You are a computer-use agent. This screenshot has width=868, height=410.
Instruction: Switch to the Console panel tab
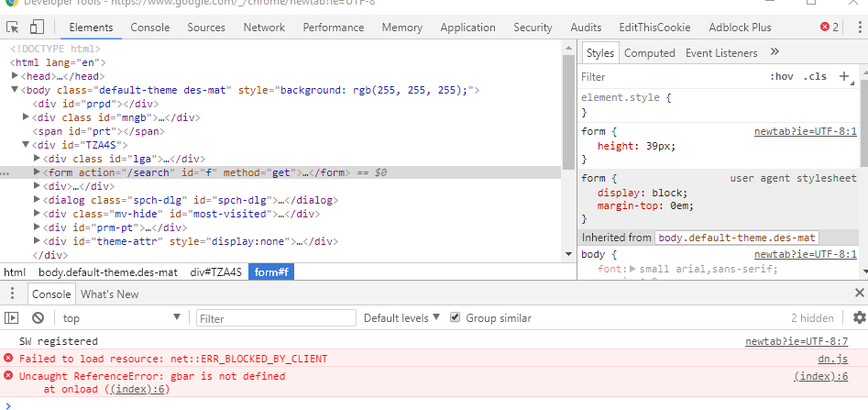coord(150,28)
